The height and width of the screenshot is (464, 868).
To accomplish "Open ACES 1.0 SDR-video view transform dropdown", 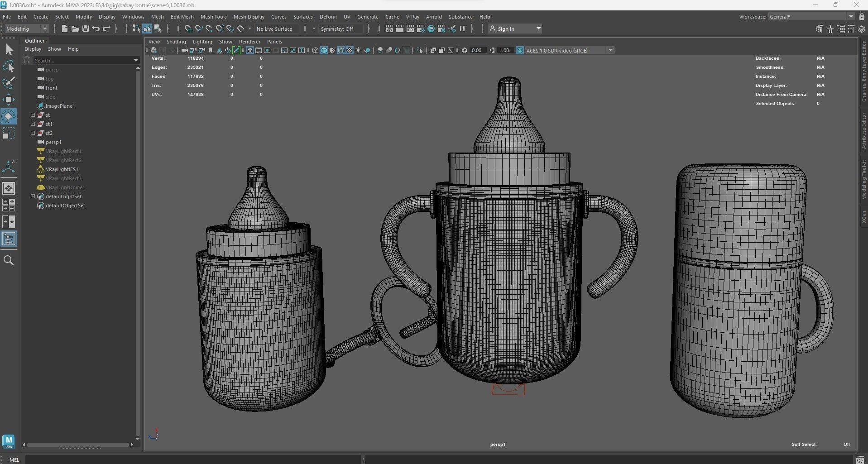I will click(570, 50).
